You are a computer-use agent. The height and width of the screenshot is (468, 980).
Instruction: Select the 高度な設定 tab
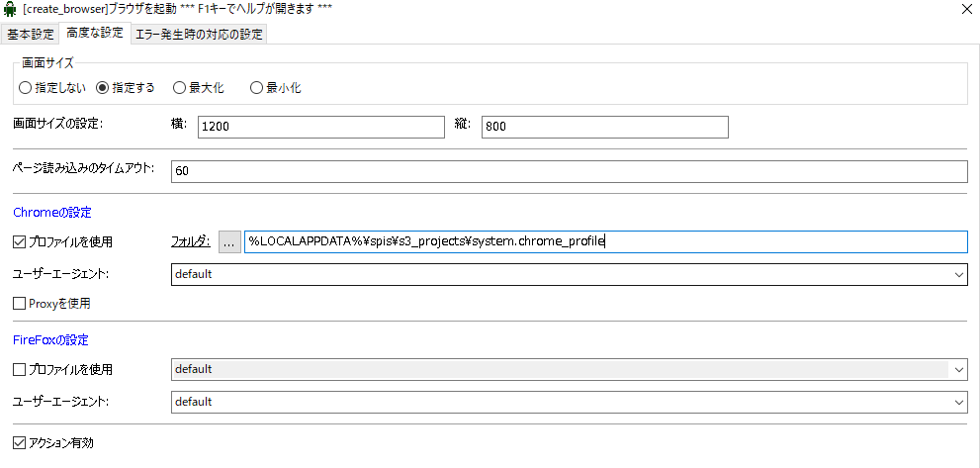(x=94, y=34)
